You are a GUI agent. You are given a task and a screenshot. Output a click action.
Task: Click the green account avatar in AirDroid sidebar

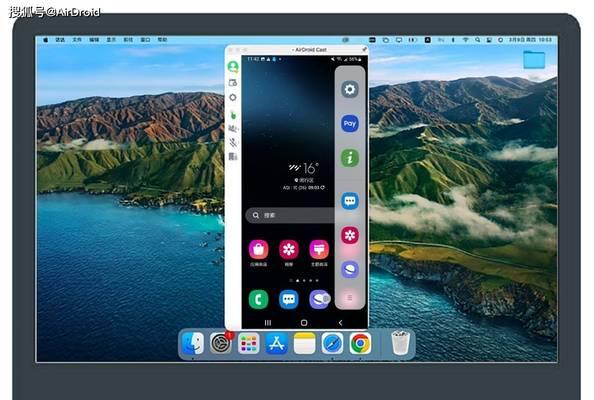233,67
